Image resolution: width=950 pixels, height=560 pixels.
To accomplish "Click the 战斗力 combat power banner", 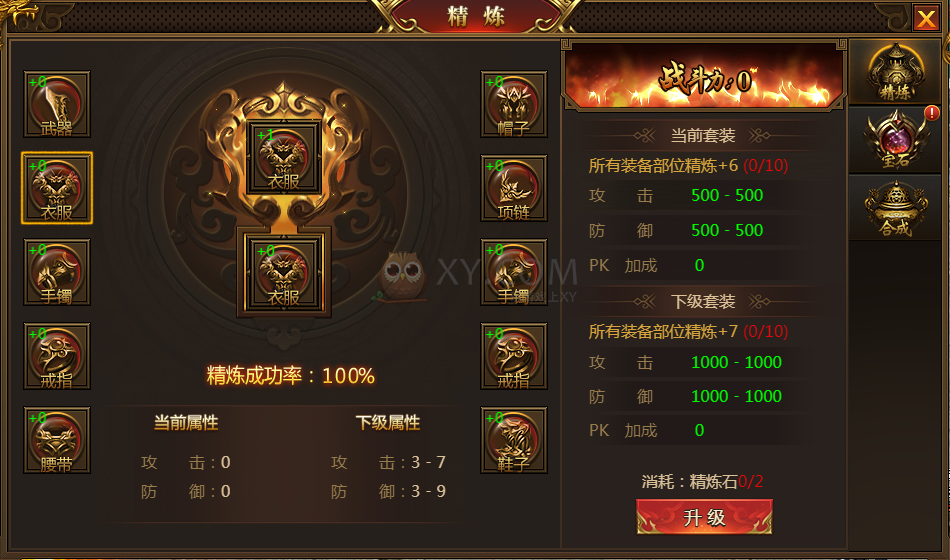I will coord(704,76).
